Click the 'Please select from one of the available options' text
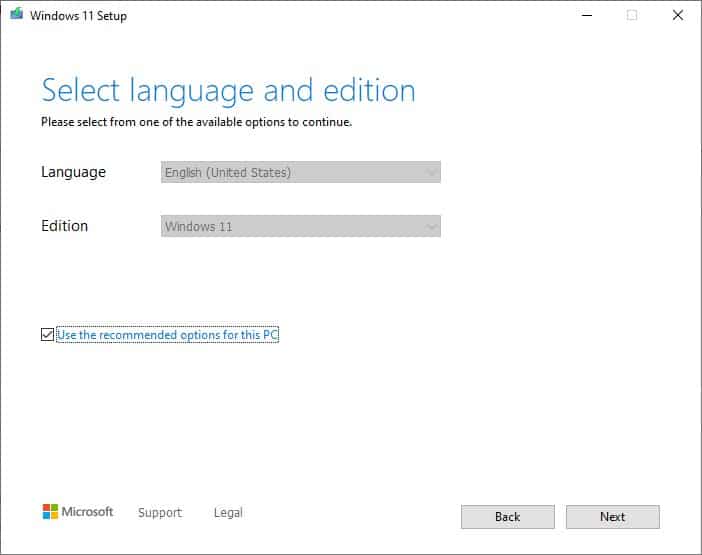The image size is (702, 555). click(x=196, y=122)
